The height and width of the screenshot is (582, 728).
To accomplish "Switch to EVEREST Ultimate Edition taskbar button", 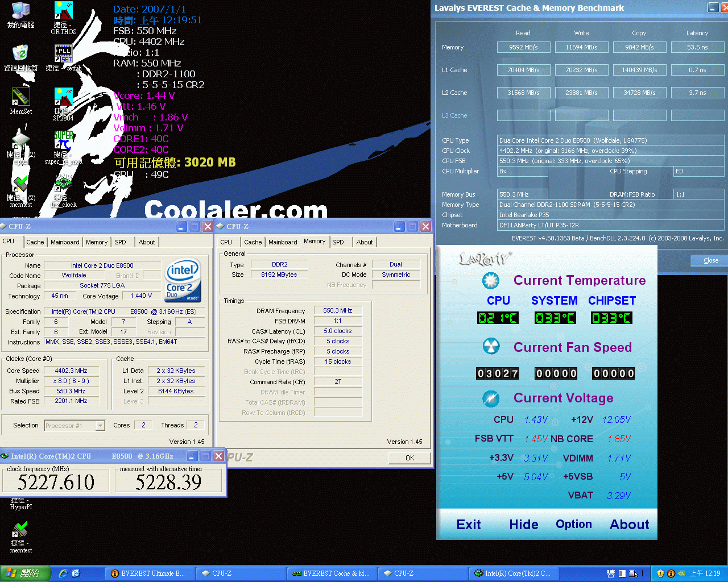I will [149, 573].
